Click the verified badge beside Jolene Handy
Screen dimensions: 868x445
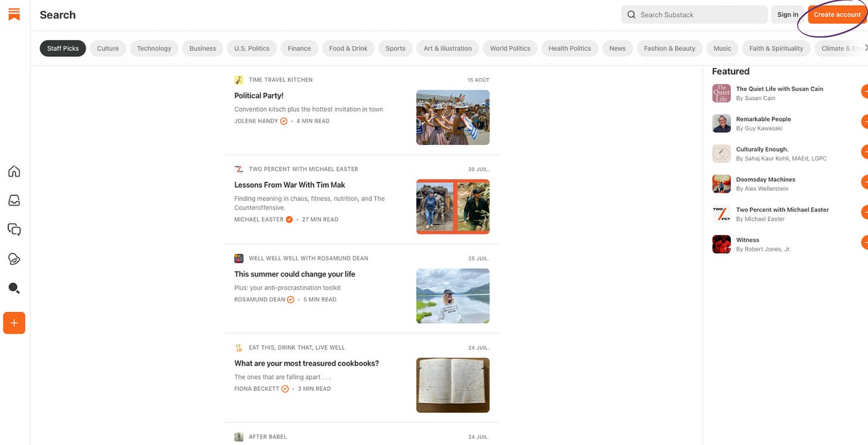[284, 121]
